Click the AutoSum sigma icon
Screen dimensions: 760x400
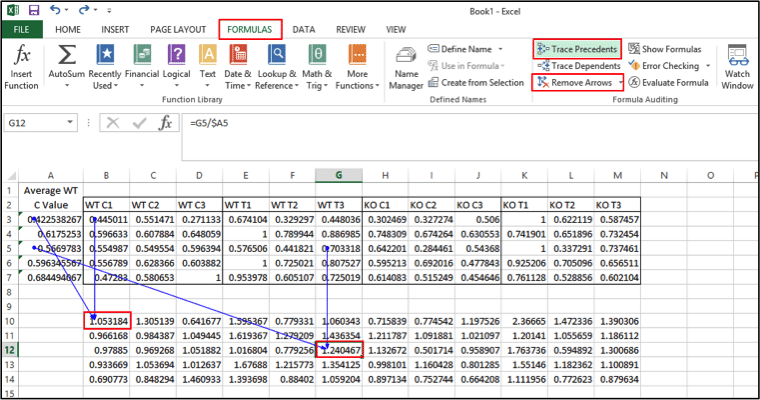[67, 54]
